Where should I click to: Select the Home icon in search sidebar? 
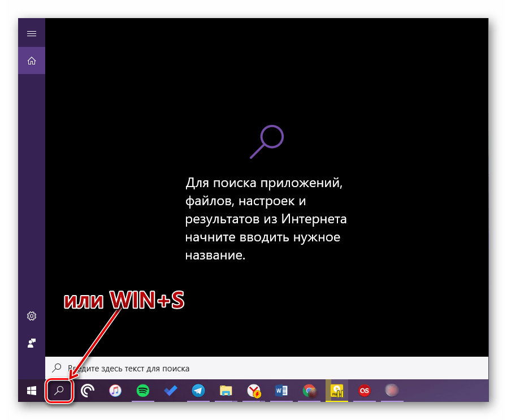[31, 61]
